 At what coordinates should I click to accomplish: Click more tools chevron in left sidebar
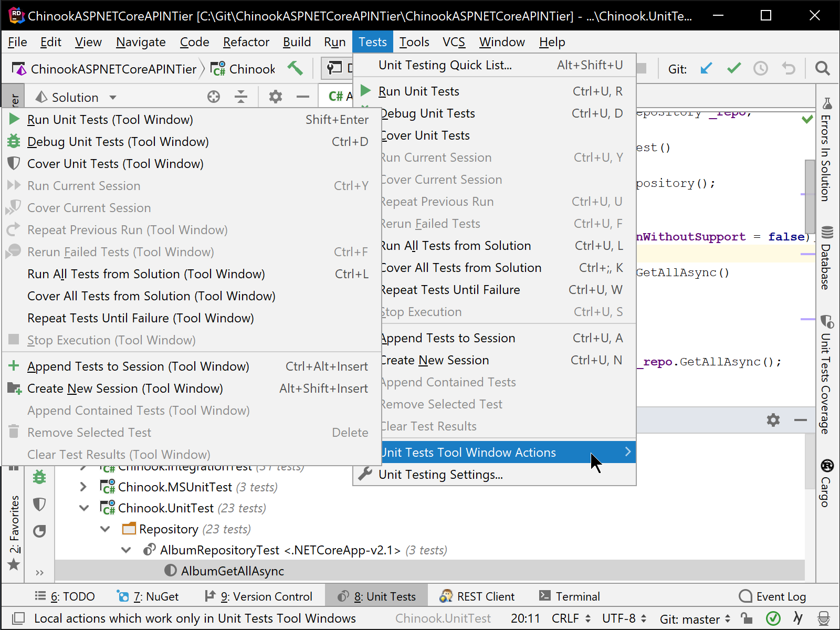click(39, 572)
